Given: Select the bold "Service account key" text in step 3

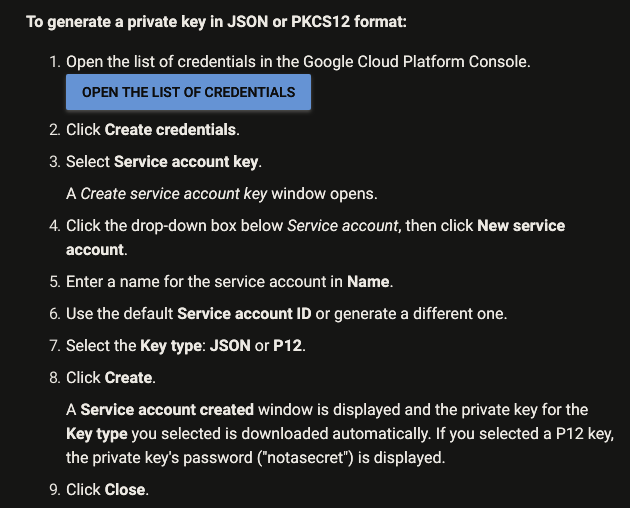Looking at the screenshot, I should pyautogui.click(x=187, y=161).
